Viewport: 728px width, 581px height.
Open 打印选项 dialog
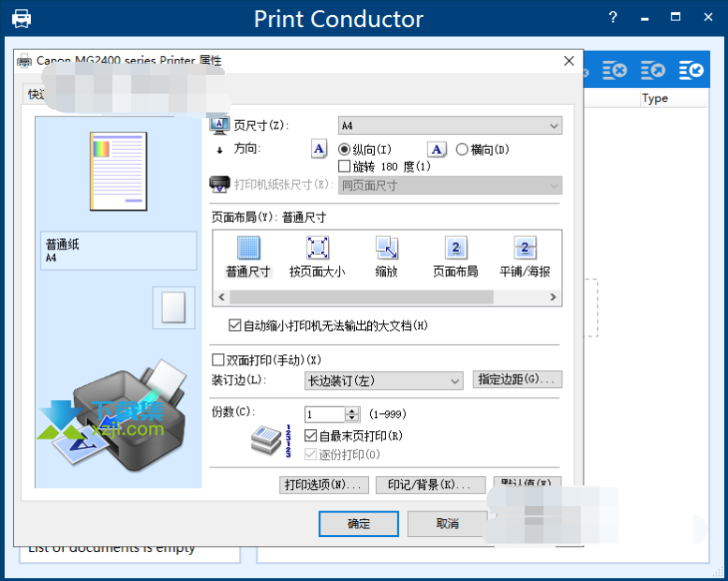click(324, 484)
